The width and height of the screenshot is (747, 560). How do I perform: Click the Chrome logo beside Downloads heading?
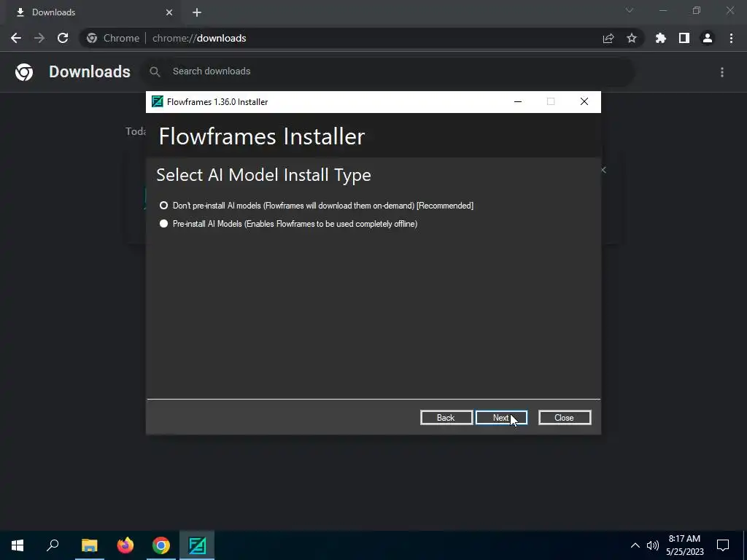click(x=24, y=72)
